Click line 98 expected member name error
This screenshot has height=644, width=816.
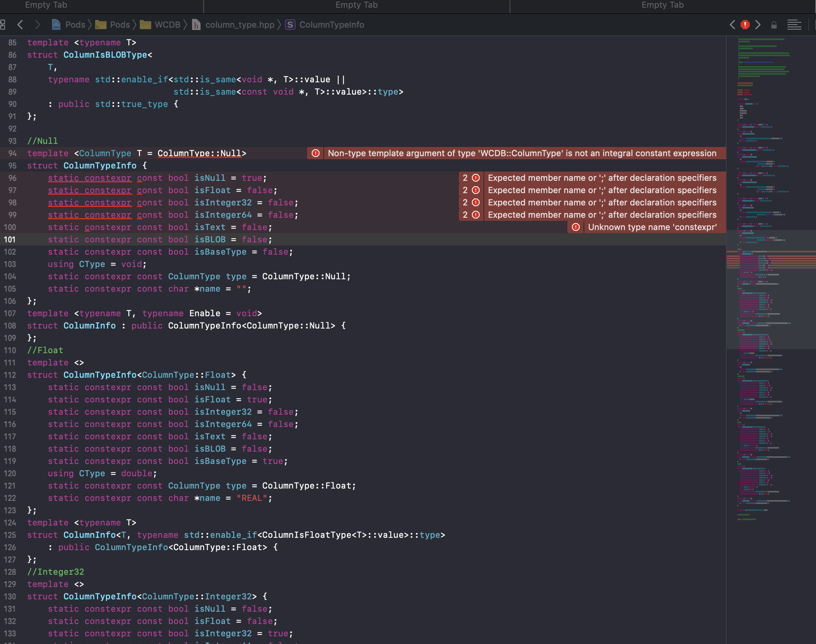click(x=602, y=202)
